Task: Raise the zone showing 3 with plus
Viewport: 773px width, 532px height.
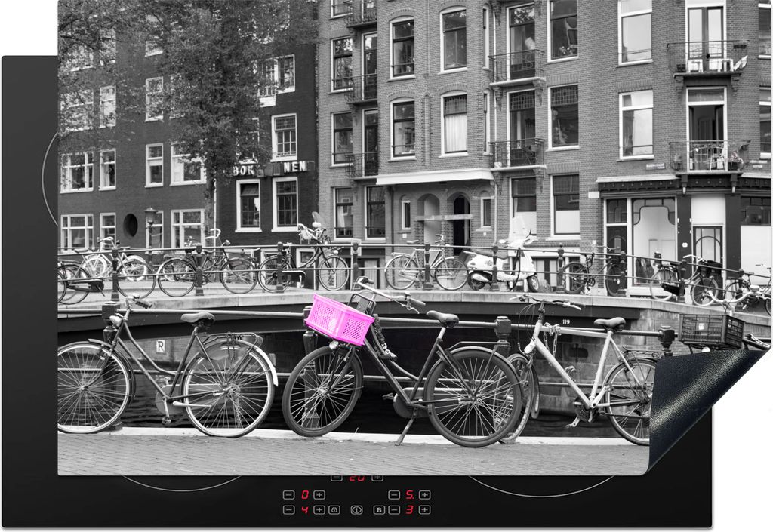Action: point(425,510)
